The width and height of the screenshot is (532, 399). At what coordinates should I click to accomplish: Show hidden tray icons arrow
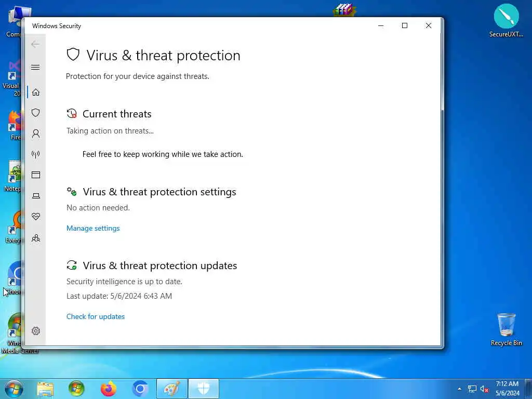[459, 389]
